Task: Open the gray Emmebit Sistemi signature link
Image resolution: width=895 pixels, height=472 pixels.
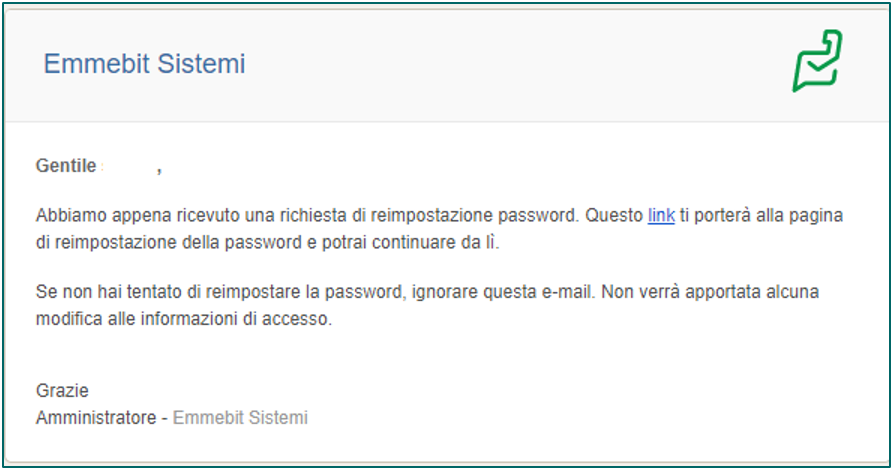Action: (240, 417)
